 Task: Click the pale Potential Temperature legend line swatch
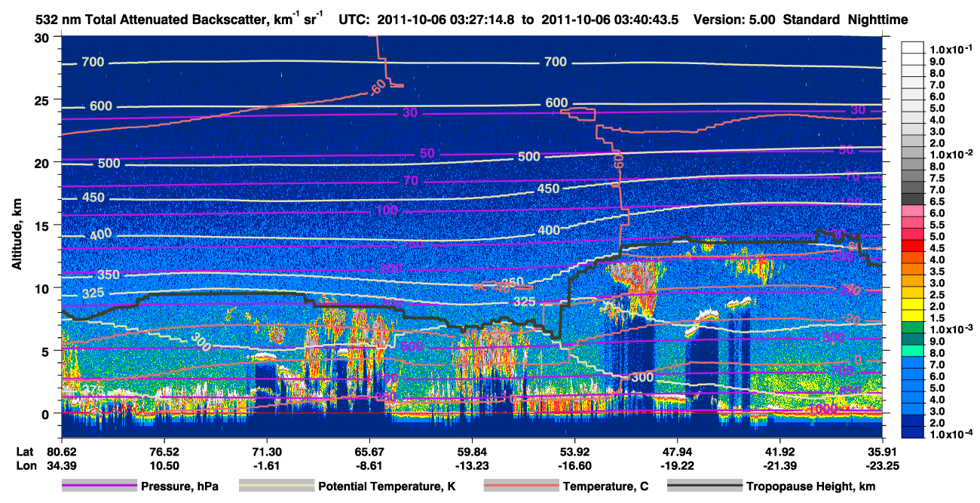[x=277, y=486]
